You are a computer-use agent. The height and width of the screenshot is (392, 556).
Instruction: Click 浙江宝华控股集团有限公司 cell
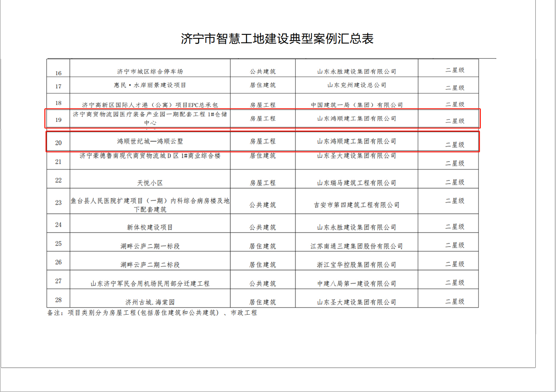pyautogui.click(x=356, y=265)
